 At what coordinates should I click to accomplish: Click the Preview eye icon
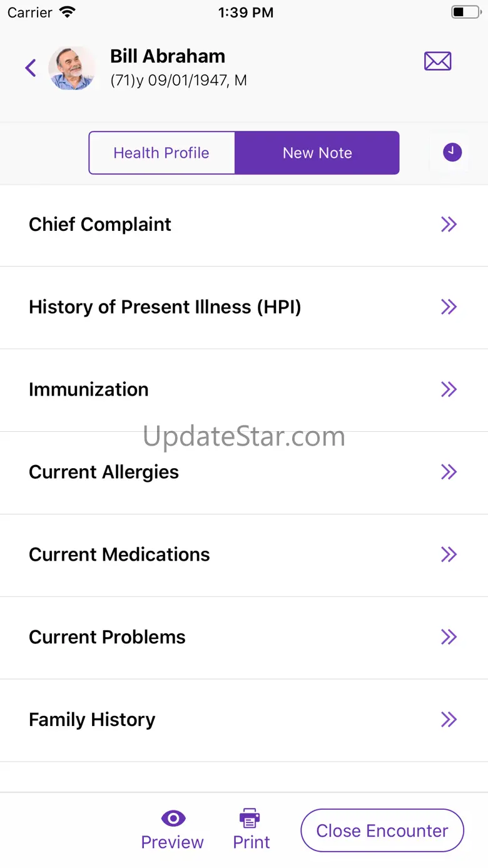(x=173, y=818)
